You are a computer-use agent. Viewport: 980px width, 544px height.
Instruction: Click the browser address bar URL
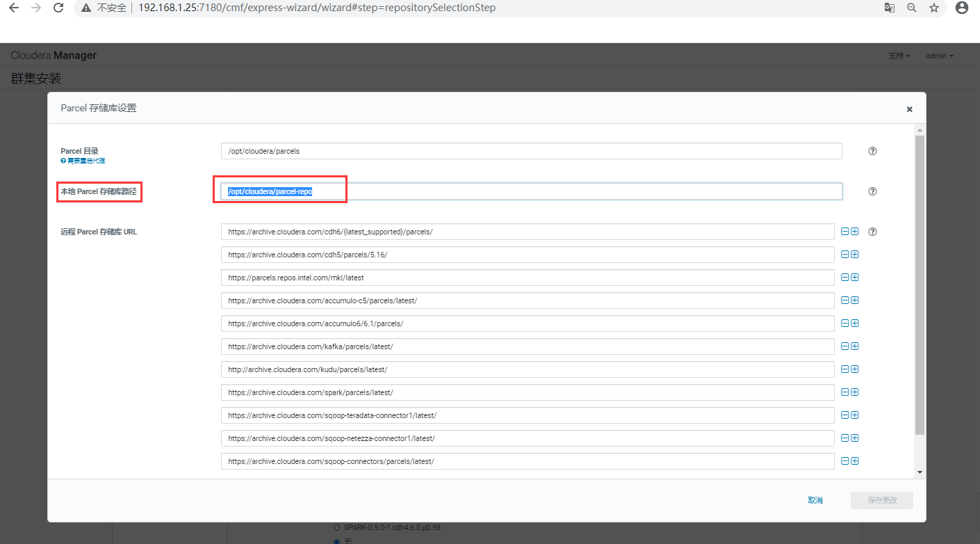pos(316,8)
